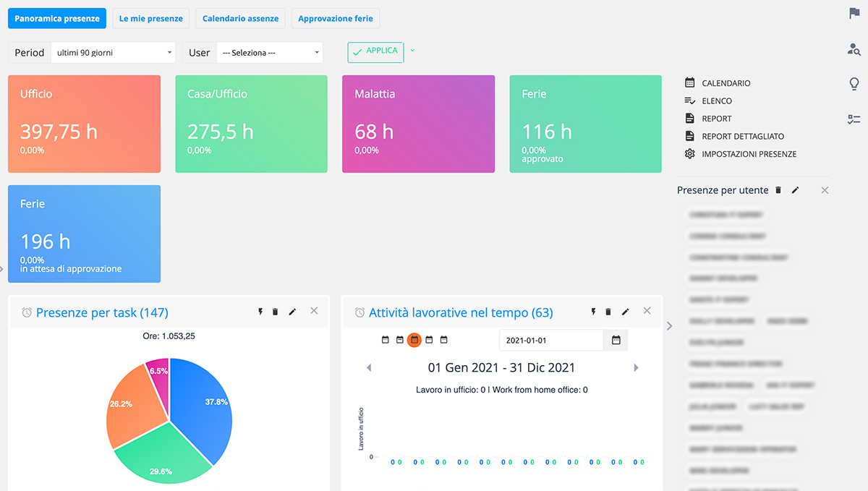Open the Calendario assenze tab
The height and width of the screenshot is (491, 868).
240,19
